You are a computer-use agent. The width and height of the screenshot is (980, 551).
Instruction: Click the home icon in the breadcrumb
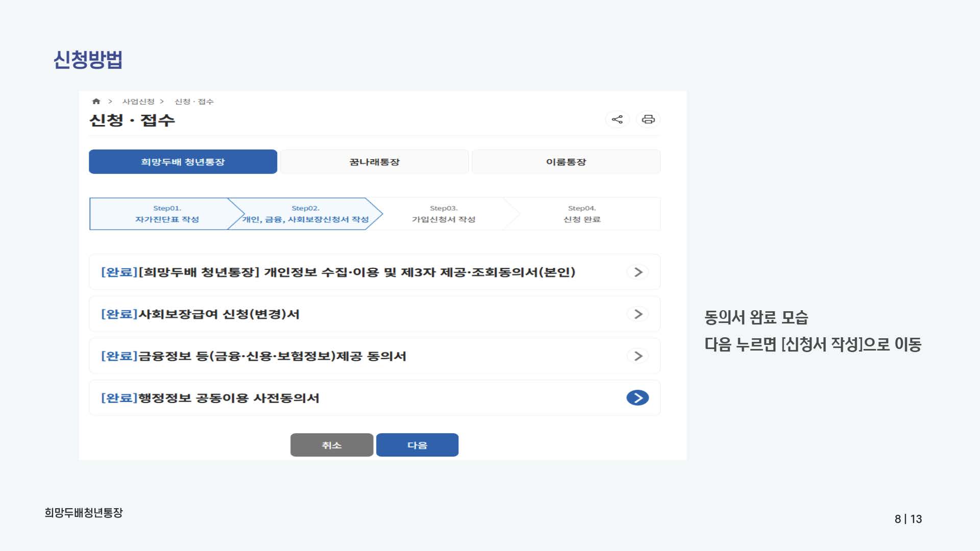[x=96, y=101]
